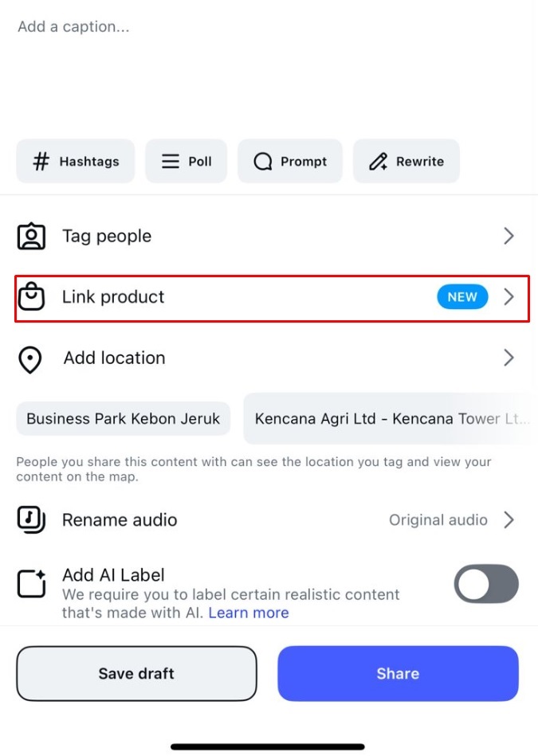Image resolution: width=538 pixels, height=756 pixels.
Task: Tap the Add AI Label sparkle icon
Action: click(x=31, y=584)
